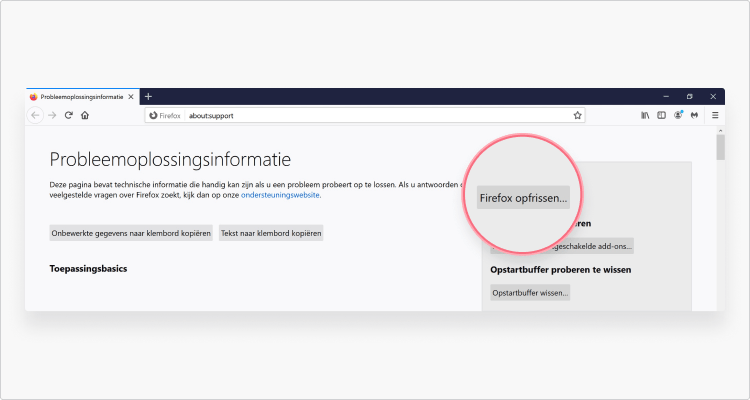Go back with the back arrow
Image resolution: width=750 pixels, height=400 pixels.
point(35,115)
